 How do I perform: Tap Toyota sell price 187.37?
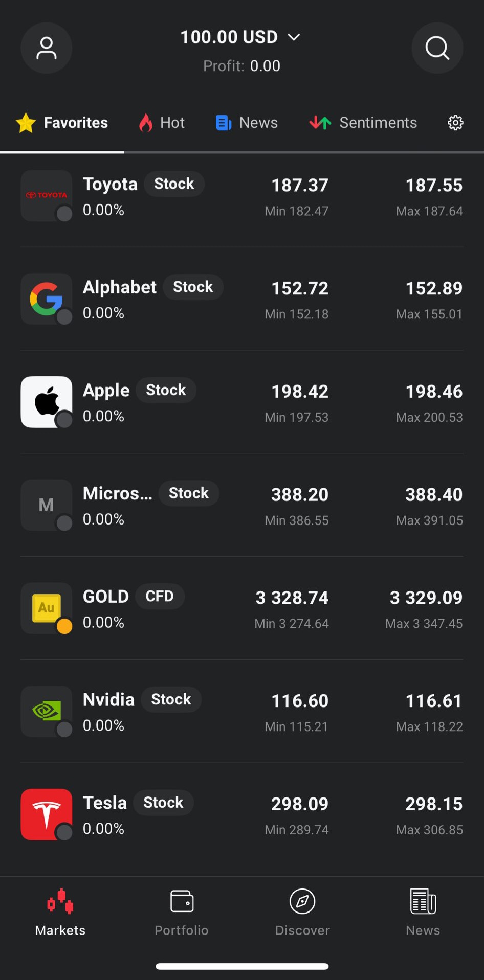(x=299, y=186)
